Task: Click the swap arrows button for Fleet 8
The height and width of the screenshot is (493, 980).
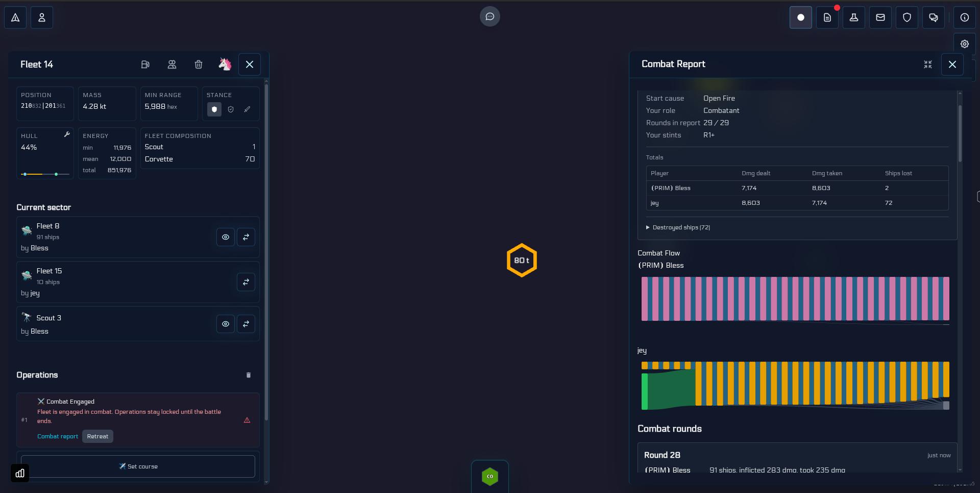Action: [x=246, y=237]
